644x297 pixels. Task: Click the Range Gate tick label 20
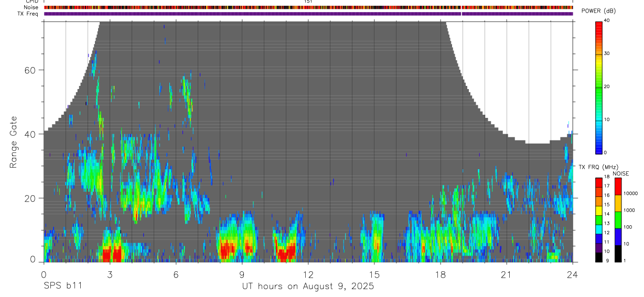pos(30,199)
